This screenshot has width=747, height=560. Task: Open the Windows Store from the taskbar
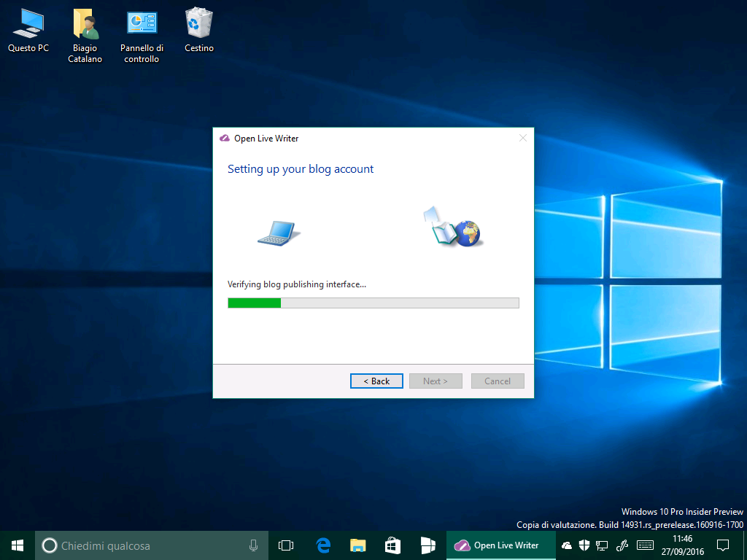pyautogui.click(x=392, y=545)
